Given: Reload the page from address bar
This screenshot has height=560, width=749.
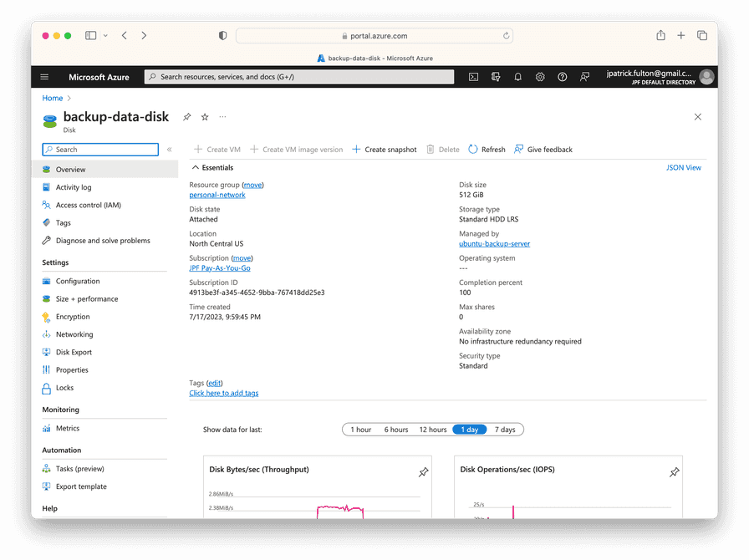Looking at the screenshot, I should 506,36.
